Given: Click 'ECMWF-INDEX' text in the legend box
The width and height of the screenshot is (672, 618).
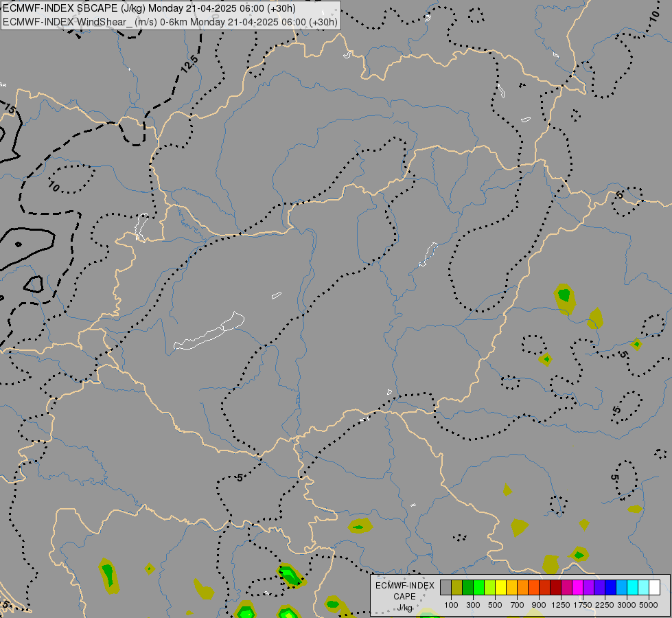Looking at the screenshot, I should point(404,586).
